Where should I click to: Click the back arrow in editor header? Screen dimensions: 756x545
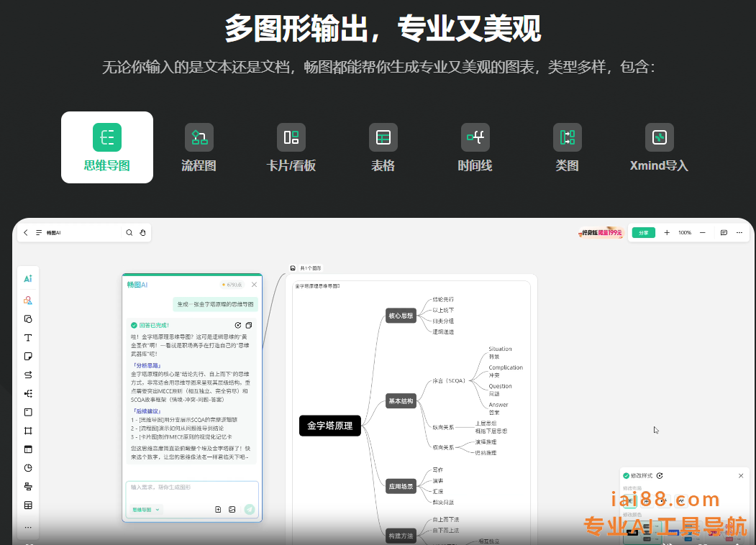[26, 233]
